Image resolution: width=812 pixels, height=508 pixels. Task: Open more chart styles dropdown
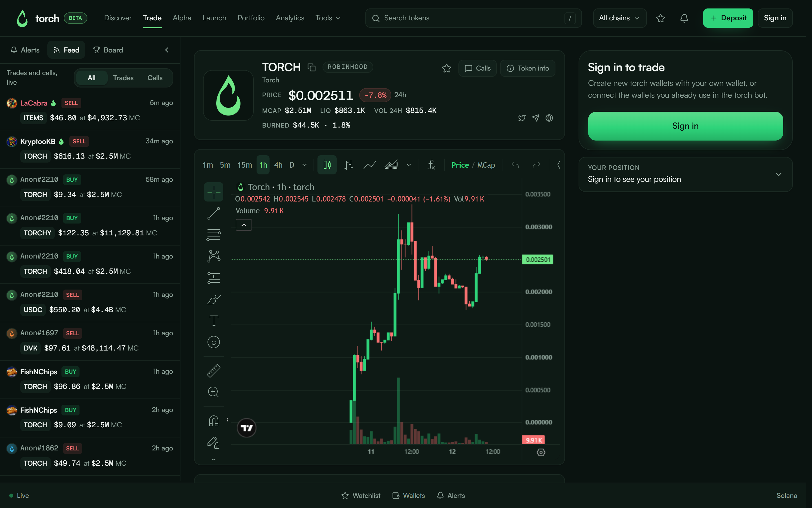click(408, 165)
